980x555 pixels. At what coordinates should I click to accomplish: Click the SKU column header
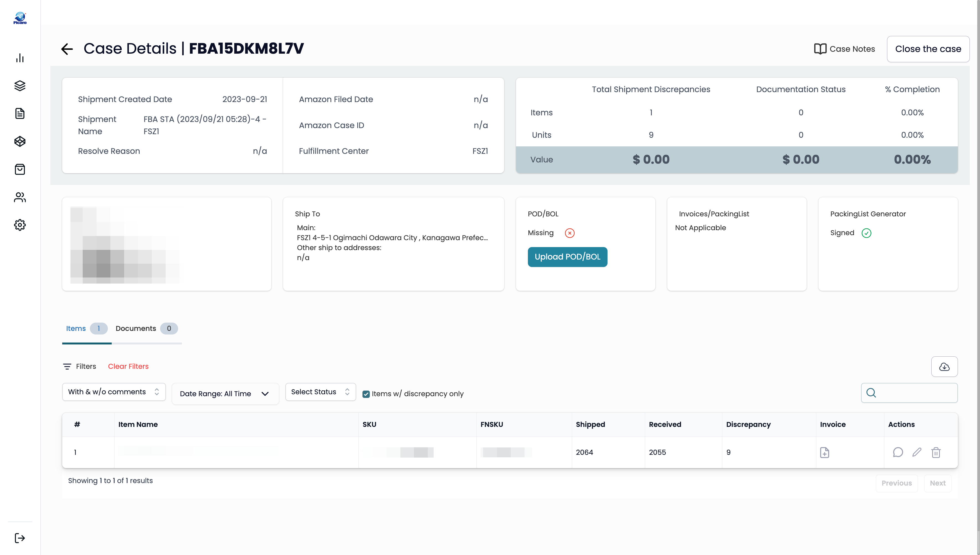coord(369,424)
